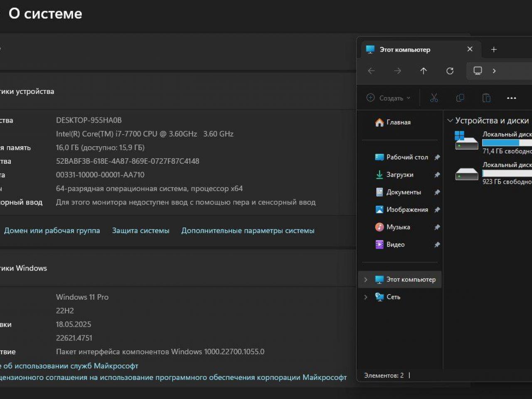Click the Cut scissors icon
The height and width of the screenshot is (399, 532).
[x=434, y=98]
